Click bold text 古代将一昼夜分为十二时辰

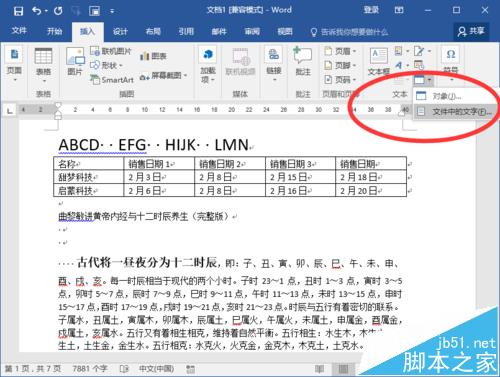click(x=147, y=263)
